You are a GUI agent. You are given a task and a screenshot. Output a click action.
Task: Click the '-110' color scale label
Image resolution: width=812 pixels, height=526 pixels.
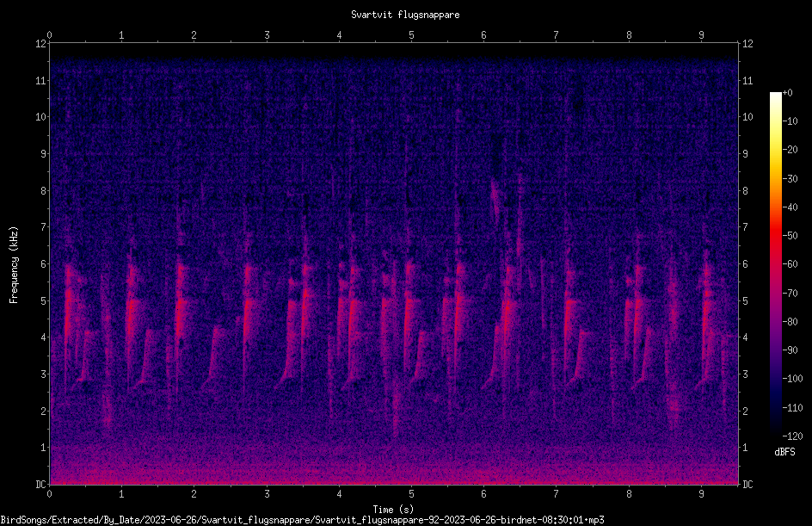coord(792,408)
